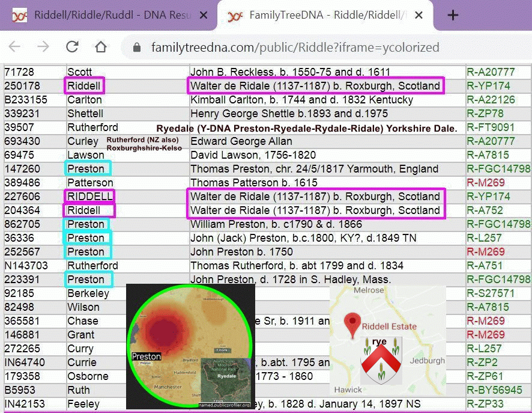Click the surname Osborne

click(x=88, y=376)
